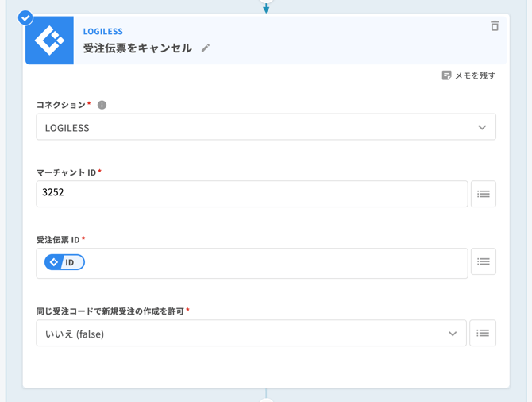Click the connector node below the step
The height and width of the screenshot is (402, 532).
tap(266, 399)
